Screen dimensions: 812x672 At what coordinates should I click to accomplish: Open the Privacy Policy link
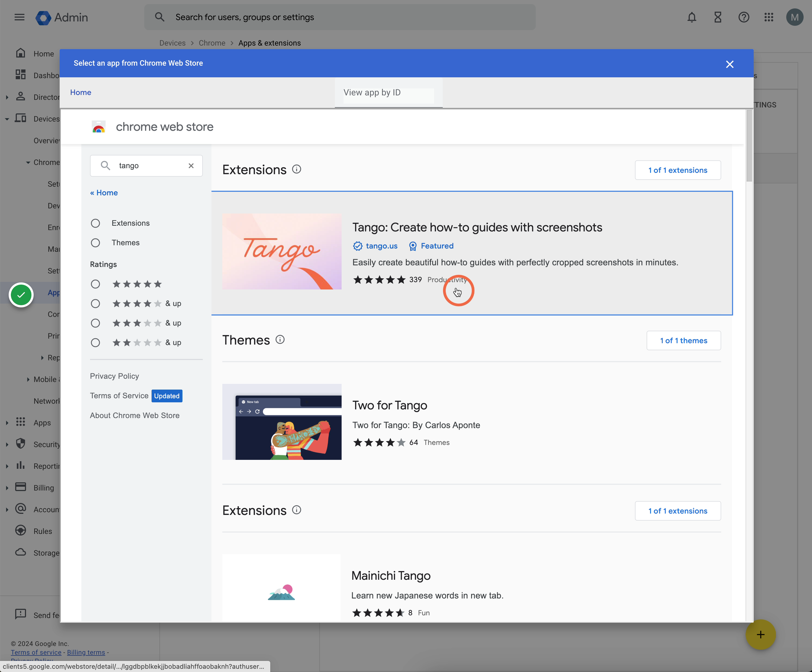[114, 376]
